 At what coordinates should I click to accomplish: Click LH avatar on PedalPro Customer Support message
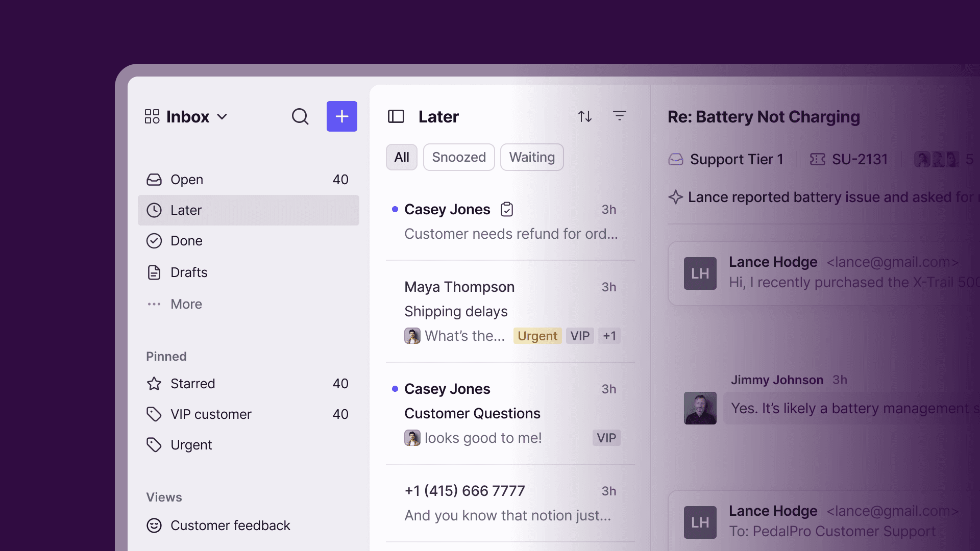coord(700,522)
